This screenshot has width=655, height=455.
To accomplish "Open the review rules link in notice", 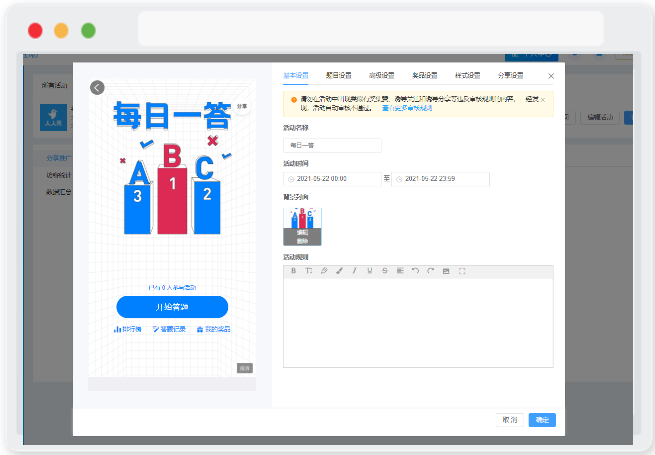I will click(407, 108).
